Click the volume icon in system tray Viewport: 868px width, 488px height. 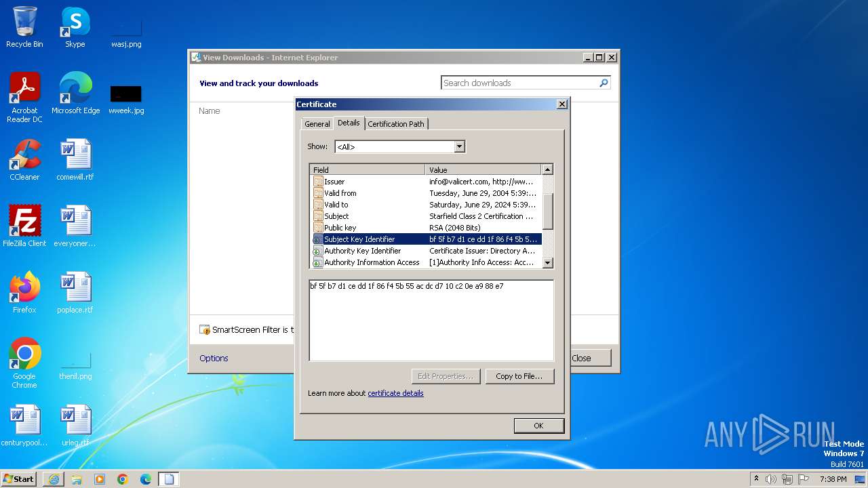[771, 479]
